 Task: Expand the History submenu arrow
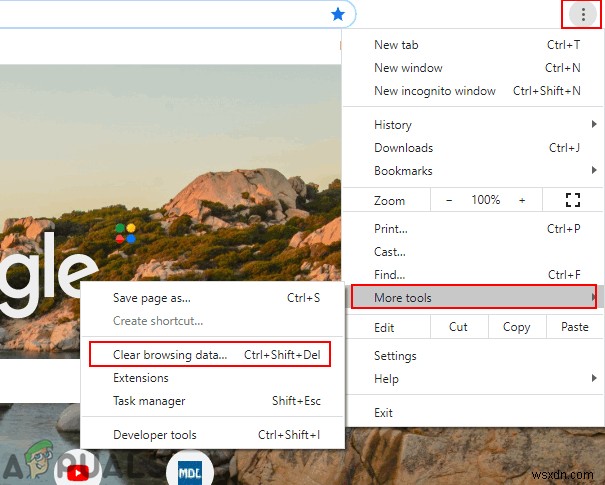coord(594,124)
